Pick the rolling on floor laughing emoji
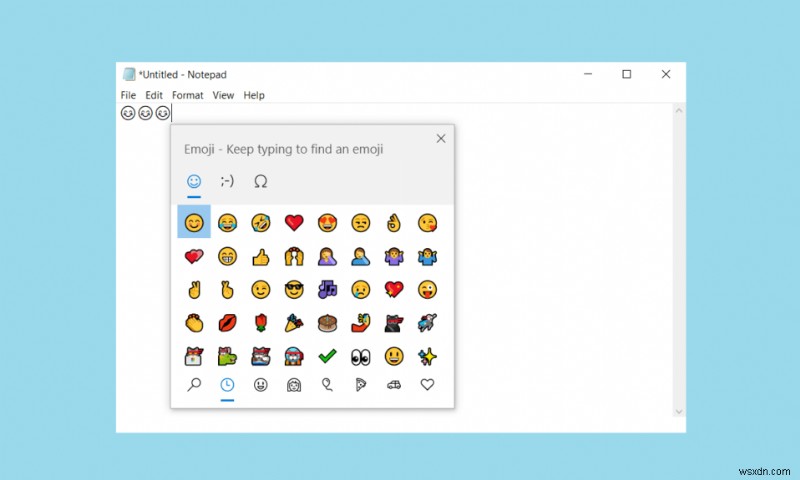The width and height of the screenshot is (800, 480). pyautogui.click(x=261, y=222)
